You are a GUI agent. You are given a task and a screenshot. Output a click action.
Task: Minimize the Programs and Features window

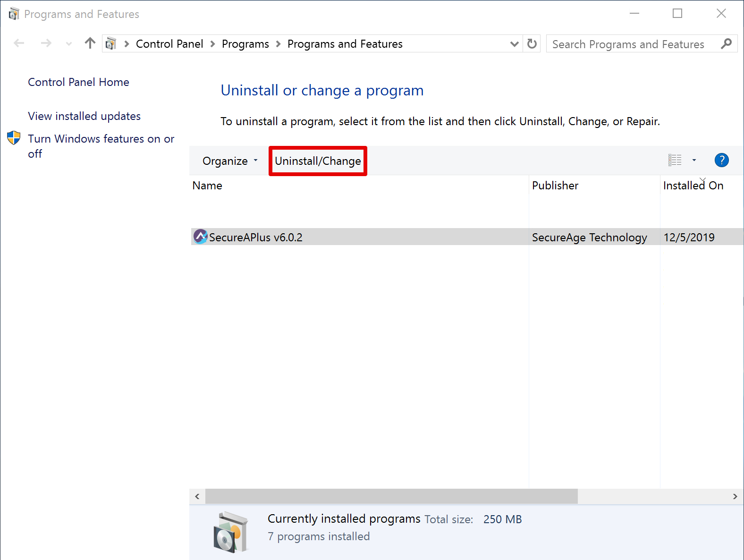point(634,14)
